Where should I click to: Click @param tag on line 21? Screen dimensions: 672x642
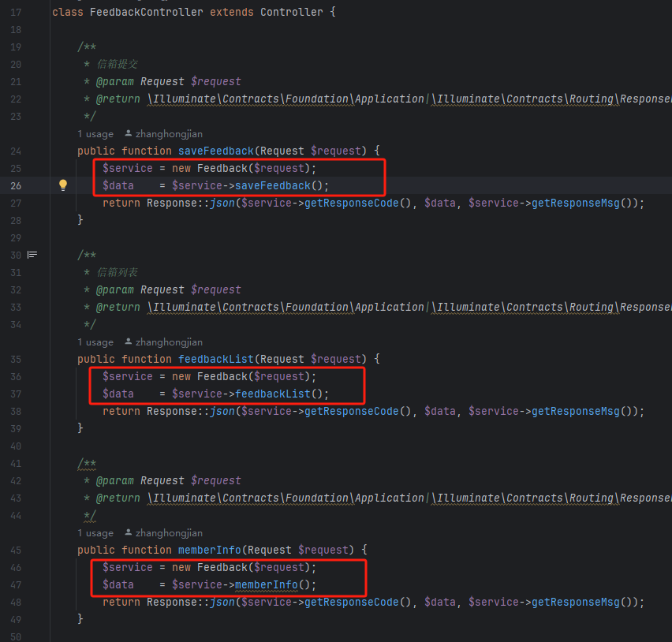coord(114,81)
